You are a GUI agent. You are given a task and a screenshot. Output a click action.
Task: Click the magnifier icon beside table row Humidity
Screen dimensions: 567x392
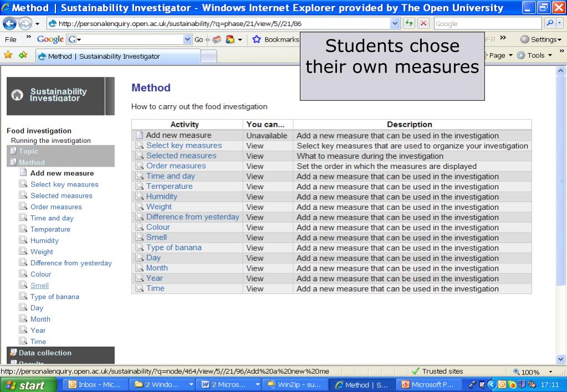(140, 197)
